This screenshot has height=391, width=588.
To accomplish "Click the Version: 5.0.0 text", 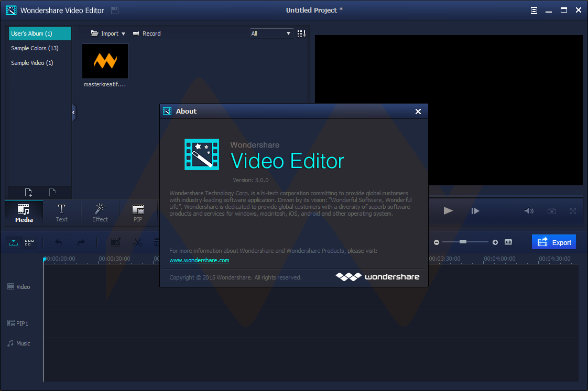I will point(251,180).
